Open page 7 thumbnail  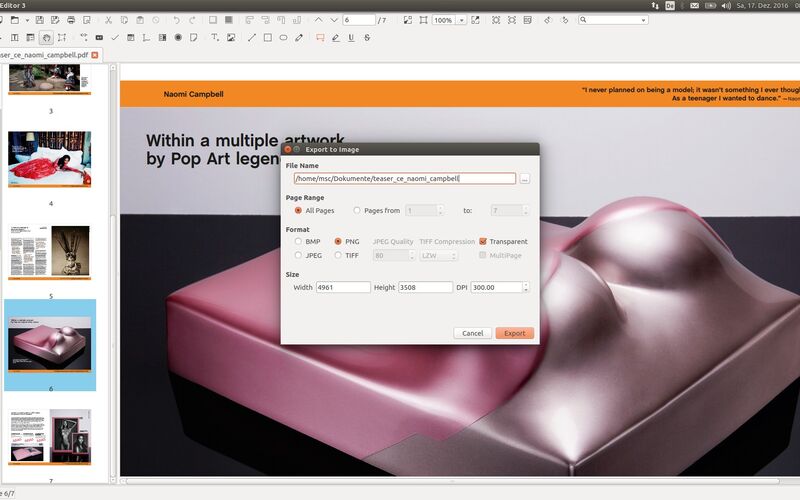tap(49, 437)
